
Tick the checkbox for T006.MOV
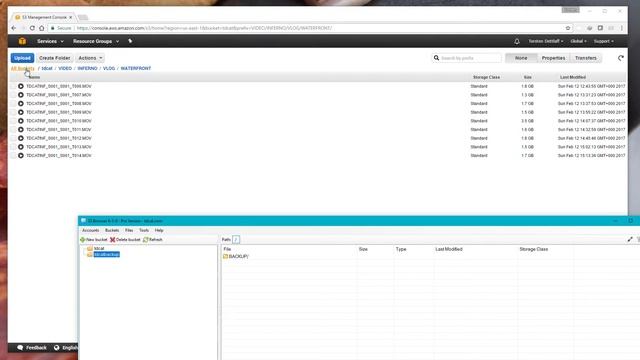pyautogui.click(x=13, y=86)
